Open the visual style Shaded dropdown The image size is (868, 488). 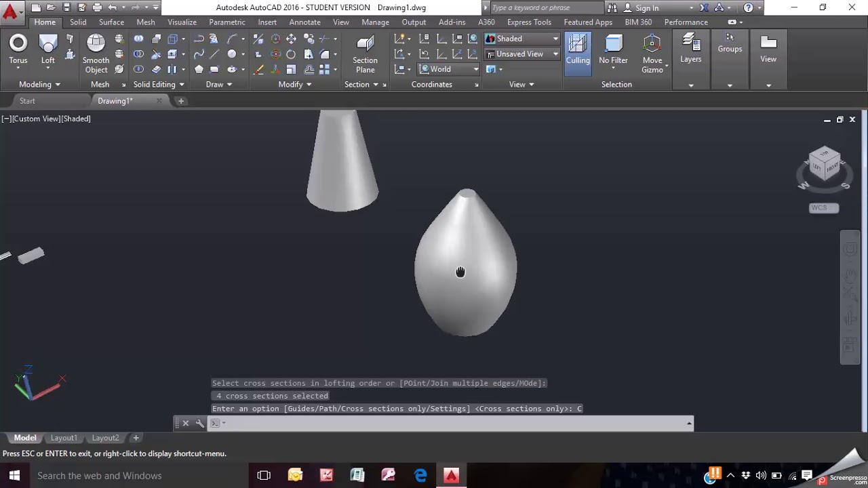(x=522, y=39)
